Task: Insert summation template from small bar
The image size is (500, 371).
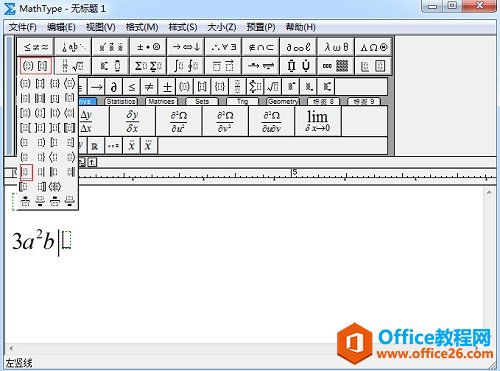Action: [x=255, y=87]
